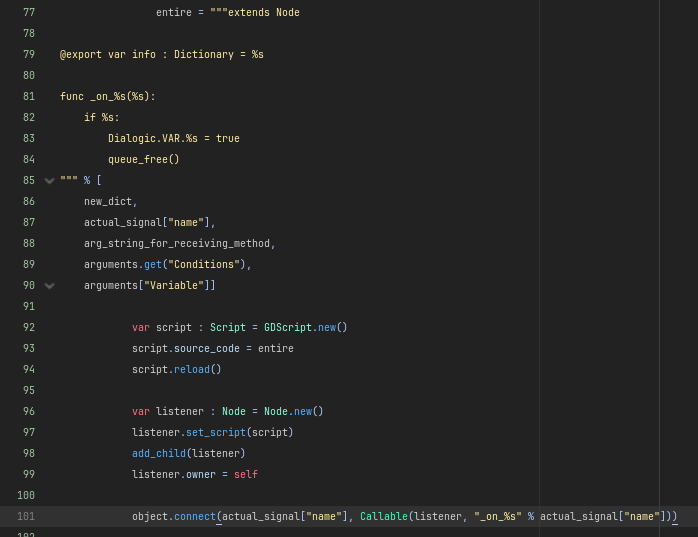Place cursor on 'if %s:' line
The height and width of the screenshot is (537, 698).
pyautogui.click(x=101, y=117)
